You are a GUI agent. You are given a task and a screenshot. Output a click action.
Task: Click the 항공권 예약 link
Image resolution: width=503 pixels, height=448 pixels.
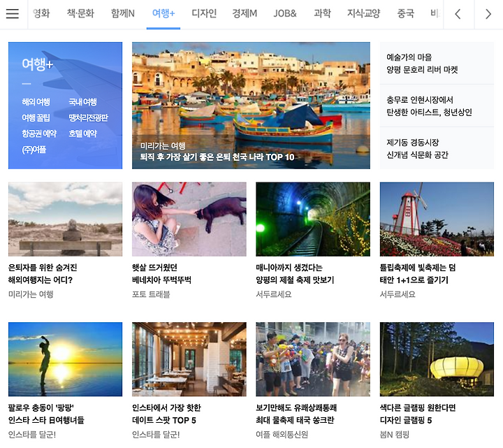click(x=39, y=133)
